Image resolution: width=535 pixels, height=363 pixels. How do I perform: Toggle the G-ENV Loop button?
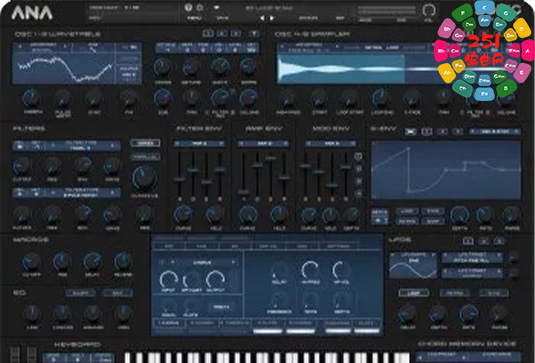click(x=407, y=212)
